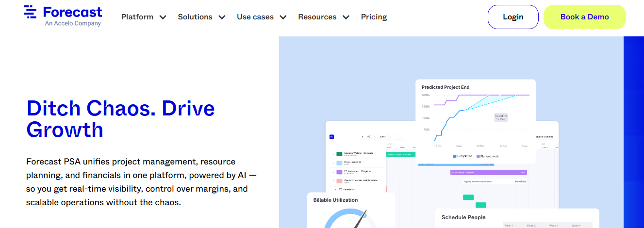Screen dimensions: 644x228
Task: Expand the chevron next to Solutions
Action: click(222, 17)
